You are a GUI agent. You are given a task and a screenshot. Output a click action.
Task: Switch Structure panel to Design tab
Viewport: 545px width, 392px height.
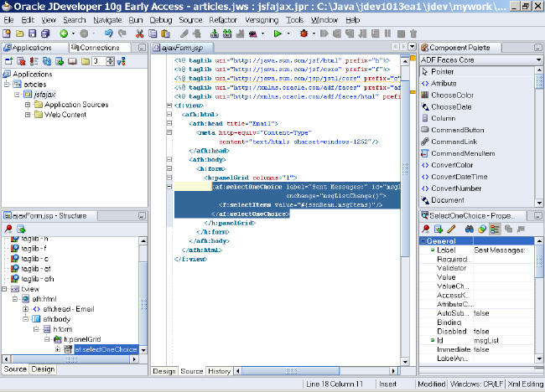click(43, 369)
